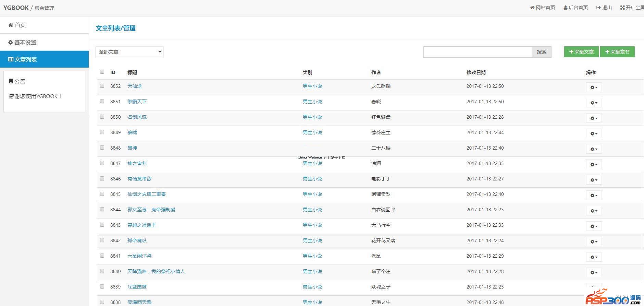The height and width of the screenshot is (306, 644).
Task: Check the box for article 8848
Action: [x=102, y=148]
